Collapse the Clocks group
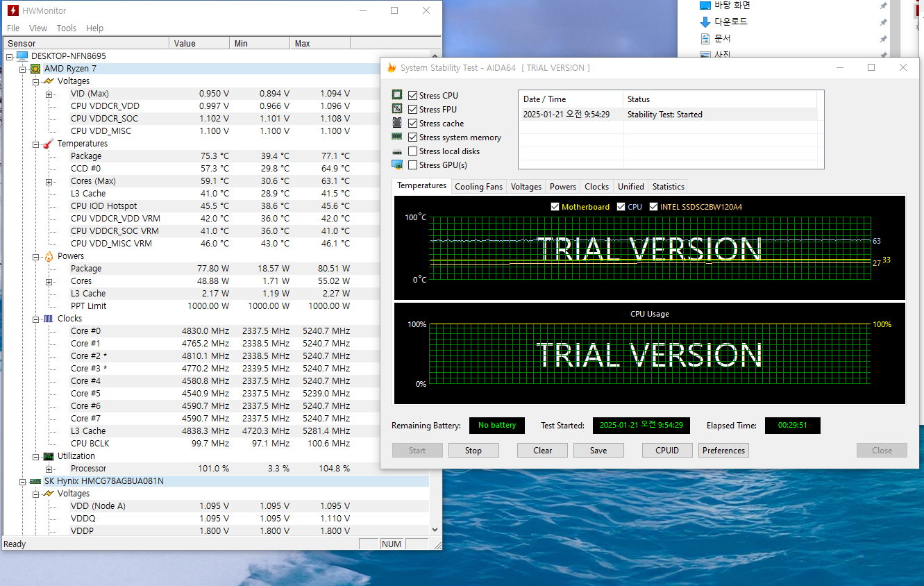Viewport: 924px width, 586px height. (x=36, y=319)
